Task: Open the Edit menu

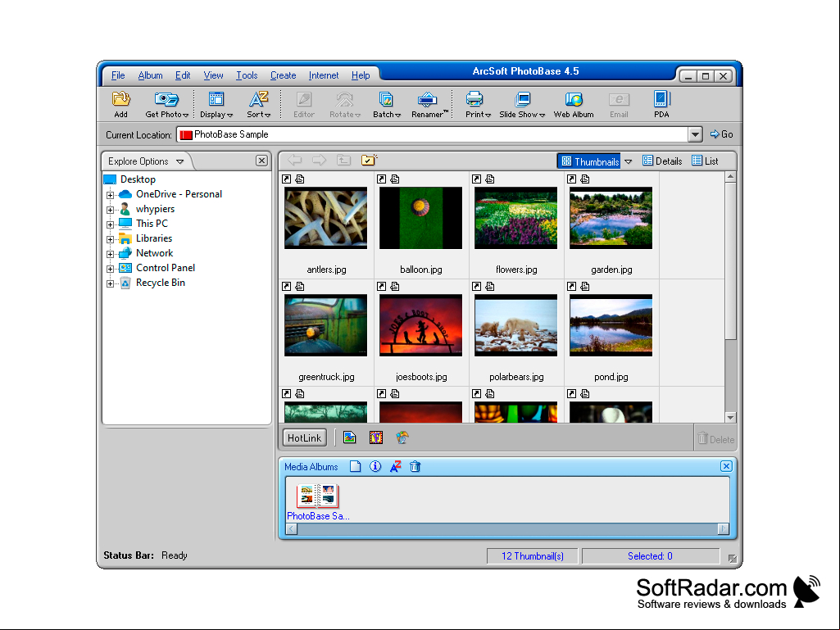Action: point(183,75)
